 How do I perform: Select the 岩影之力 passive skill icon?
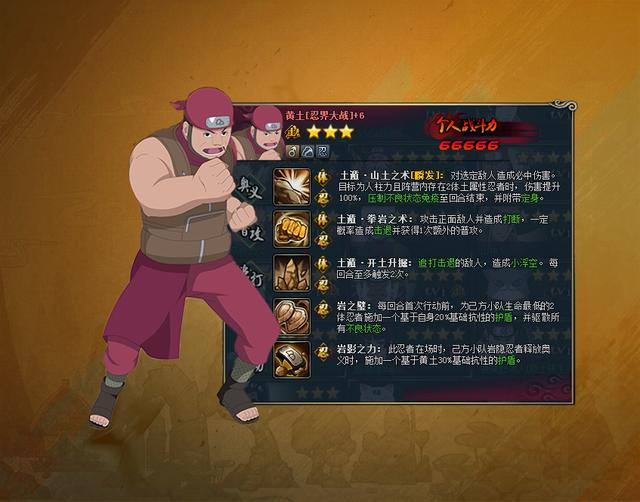click(x=292, y=360)
